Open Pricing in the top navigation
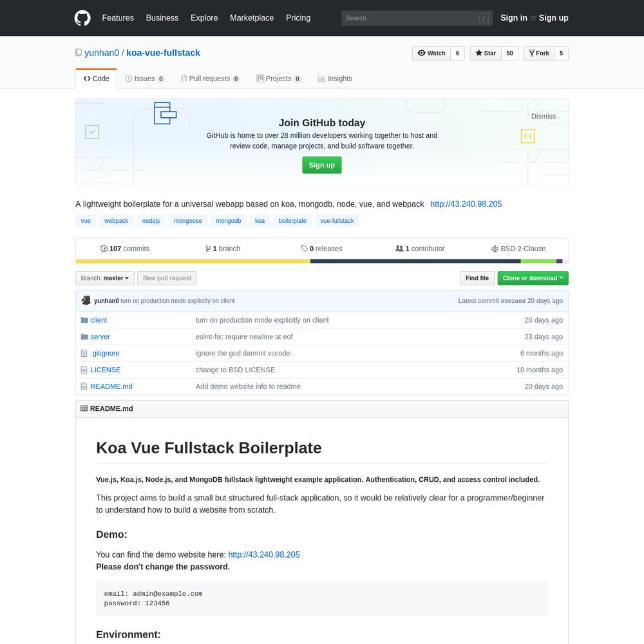Viewport: 644px width, 644px height. (x=298, y=18)
